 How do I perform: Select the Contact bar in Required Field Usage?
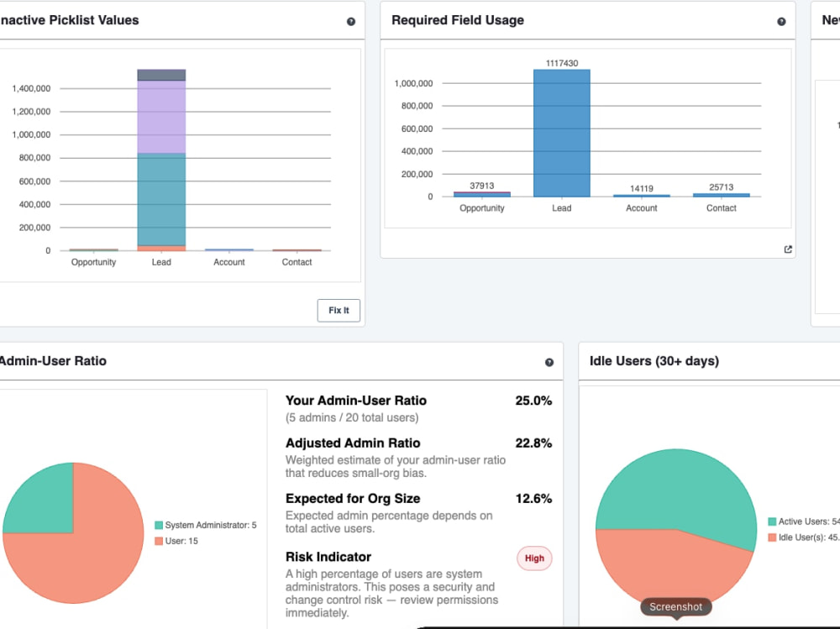click(721, 195)
